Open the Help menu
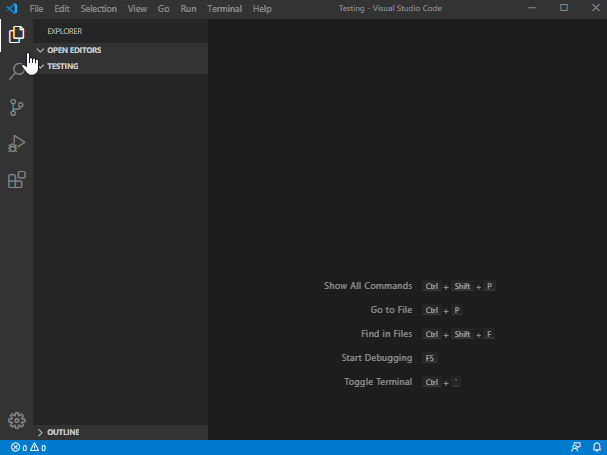The height and width of the screenshot is (455, 607). (262, 9)
